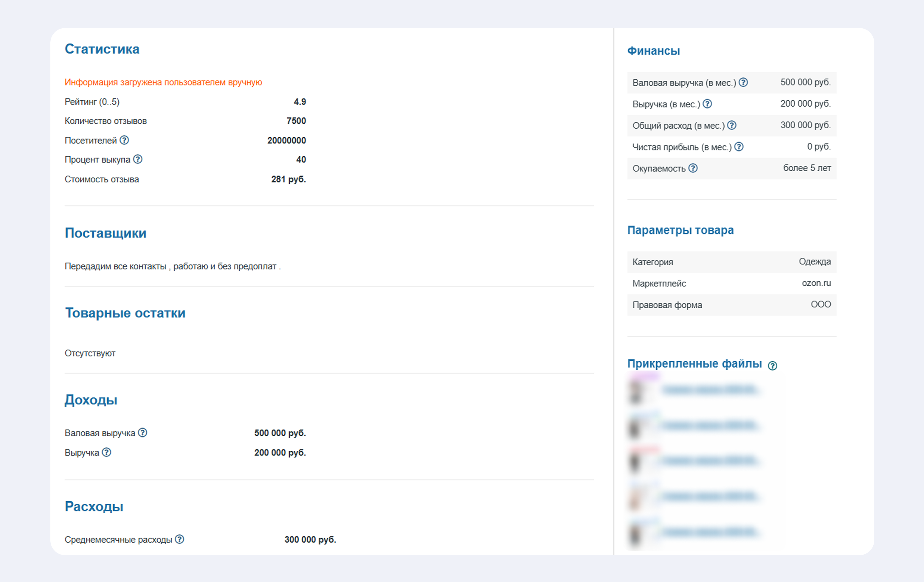Viewport: 924px width, 582px height.
Task: Click the ozon.ru marketplace value
Action: pyautogui.click(x=816, y=283)
